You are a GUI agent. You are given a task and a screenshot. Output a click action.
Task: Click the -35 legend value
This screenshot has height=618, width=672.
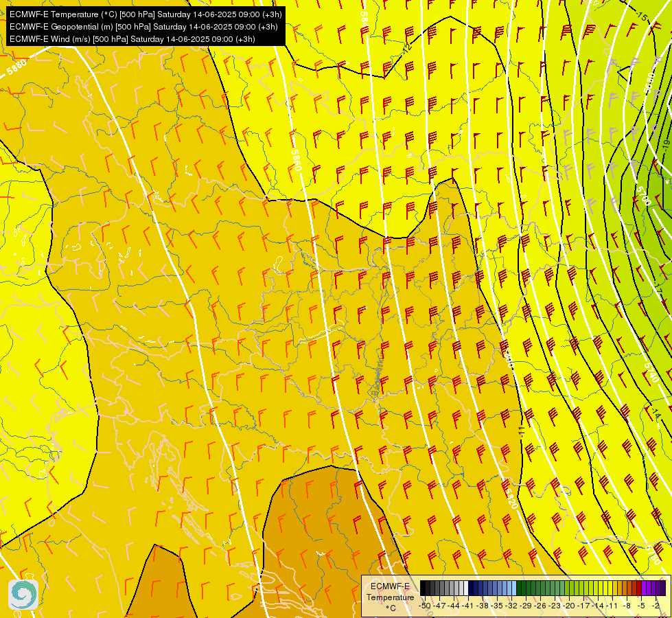(498, 606)
